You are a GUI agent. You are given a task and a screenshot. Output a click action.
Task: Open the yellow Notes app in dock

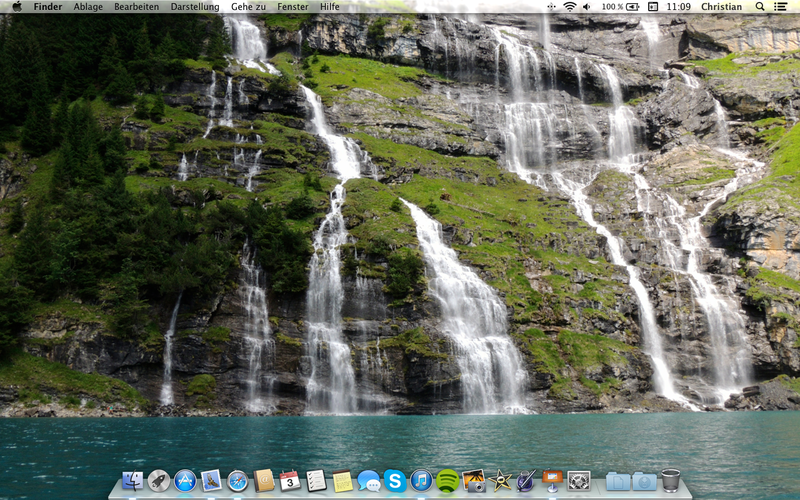(x=343, y=481)
